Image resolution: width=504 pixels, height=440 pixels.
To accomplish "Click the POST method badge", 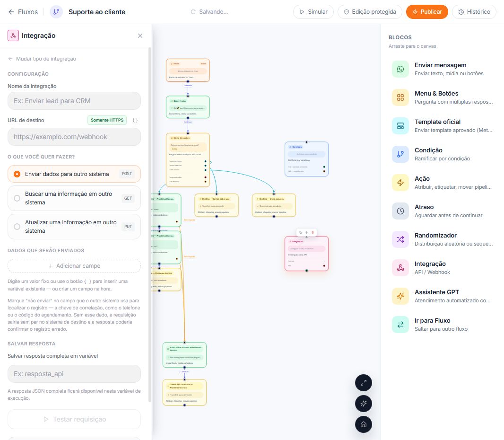I will point(127,174).
